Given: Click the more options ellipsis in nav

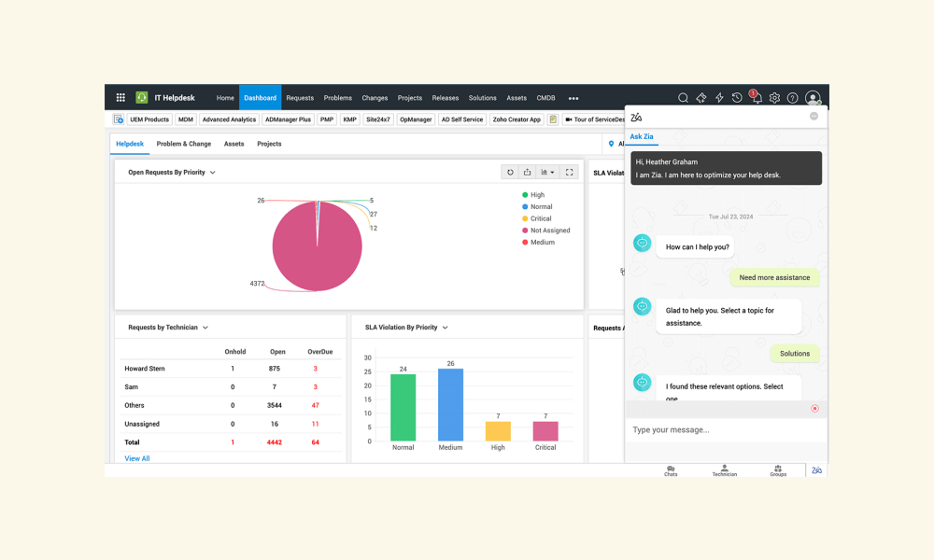Looking at the screenshot, I should [x=573, y=98].
